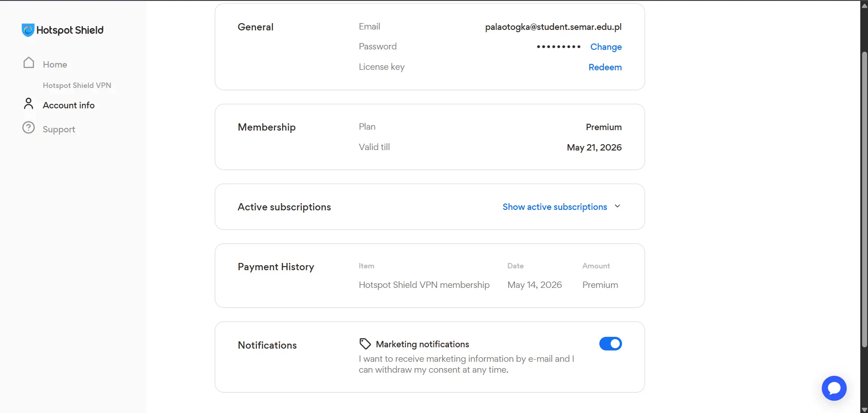Click the Account info person icon

(x=29, y=104)
